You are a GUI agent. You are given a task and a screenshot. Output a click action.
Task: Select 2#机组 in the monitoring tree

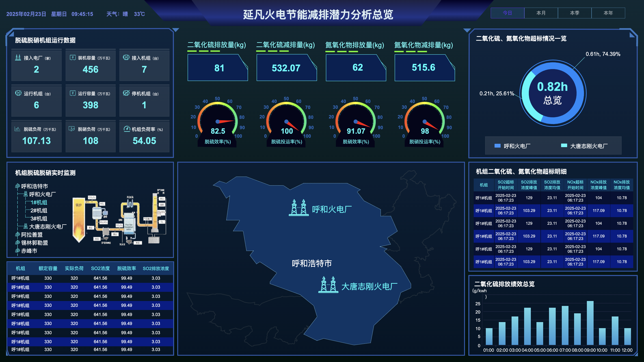pyautogui.click(x=39, y=210)
